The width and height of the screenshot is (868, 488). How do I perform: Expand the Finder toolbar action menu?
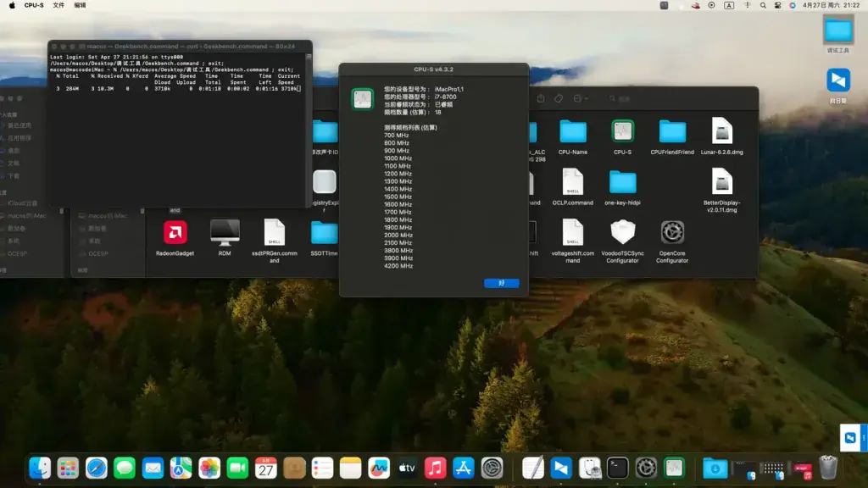580,98
